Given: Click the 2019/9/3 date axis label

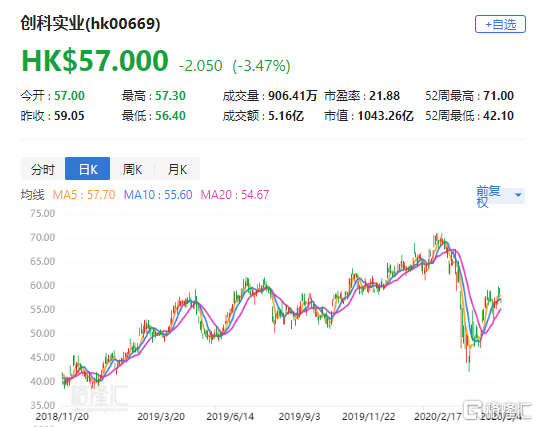Looking at the screenshot, I should pyautogui.click(x=299, y=416).
